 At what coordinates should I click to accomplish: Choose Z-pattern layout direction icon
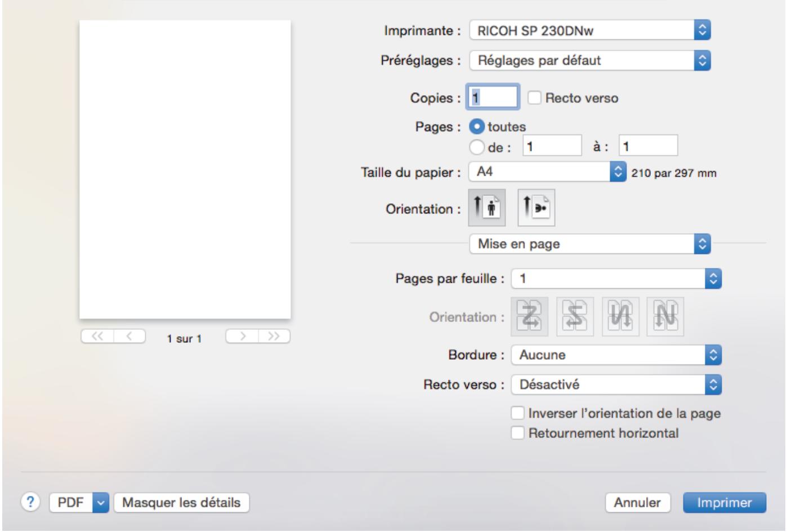tap(529, 317)
